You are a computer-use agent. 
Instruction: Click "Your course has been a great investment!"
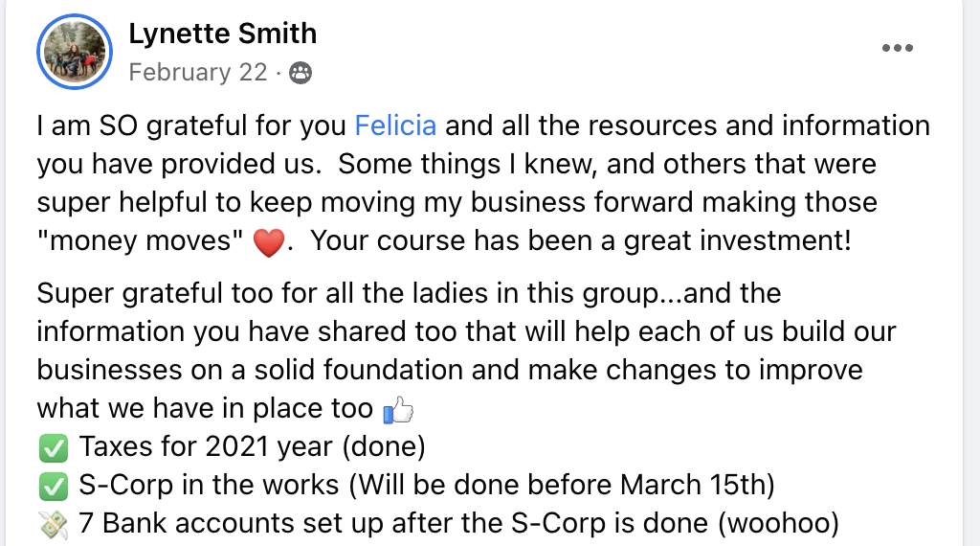coord(581,240)
